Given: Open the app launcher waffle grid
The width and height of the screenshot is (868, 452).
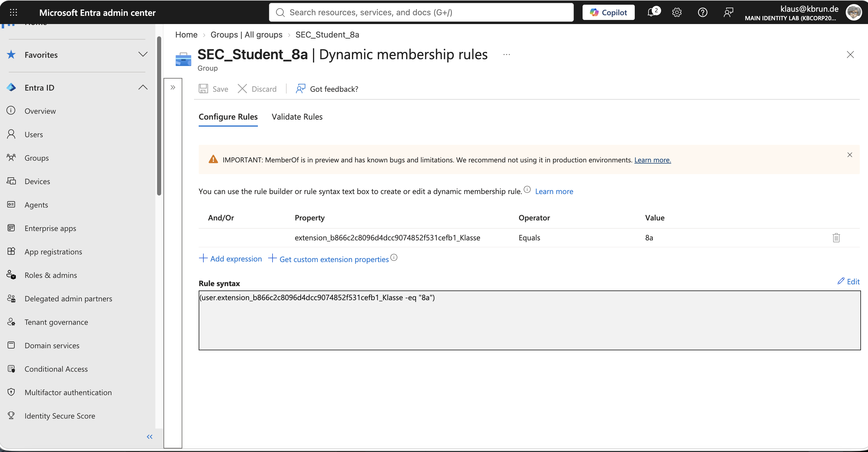Looking at the screenshot, I should 13,13.
